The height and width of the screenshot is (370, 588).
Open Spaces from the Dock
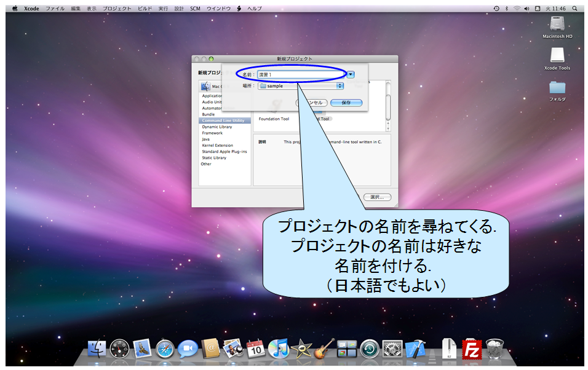coord(346,348)
